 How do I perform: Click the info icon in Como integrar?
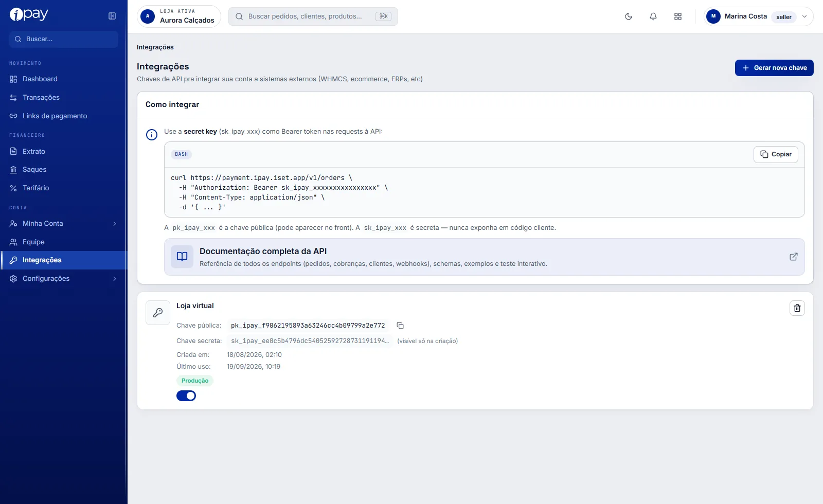click(152, 135)
